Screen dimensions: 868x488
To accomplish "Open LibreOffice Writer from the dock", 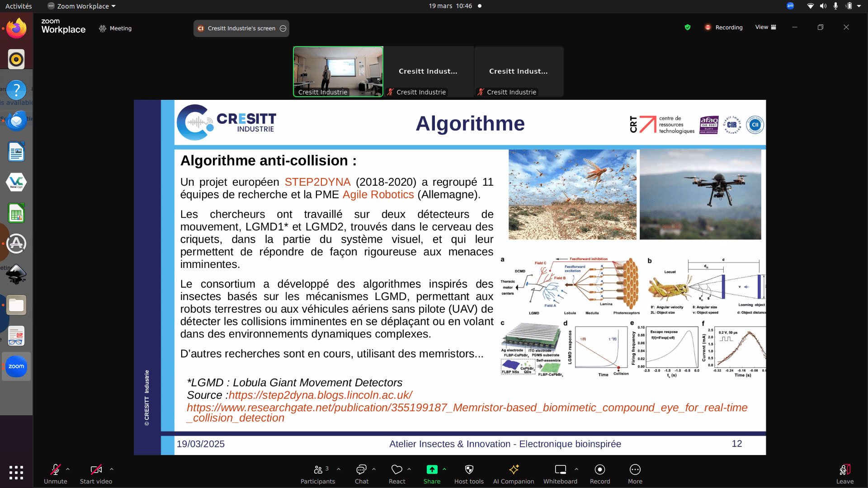I will (x=16, y=151).
